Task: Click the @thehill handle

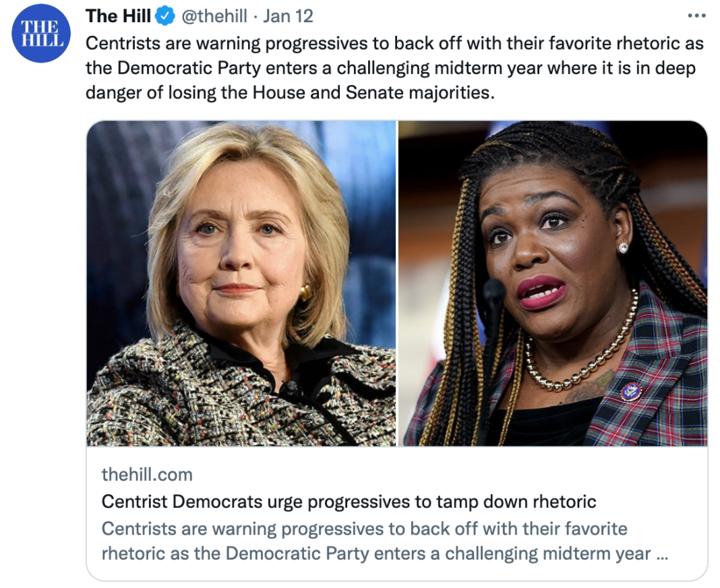Action: pos(214,16)
